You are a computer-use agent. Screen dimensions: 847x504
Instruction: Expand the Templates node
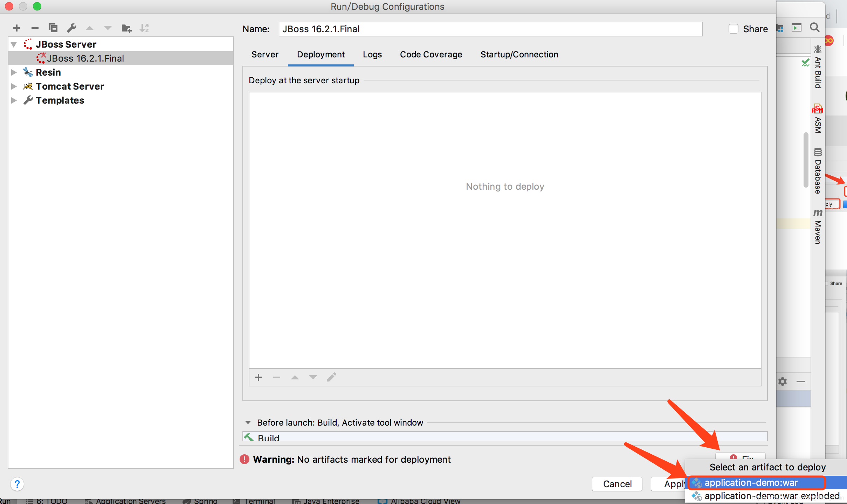pos(14,100)
